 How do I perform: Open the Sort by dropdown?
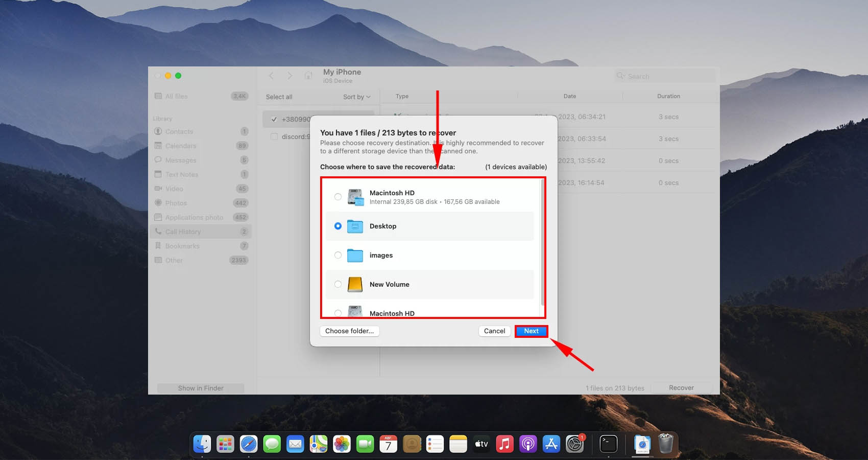356,97
